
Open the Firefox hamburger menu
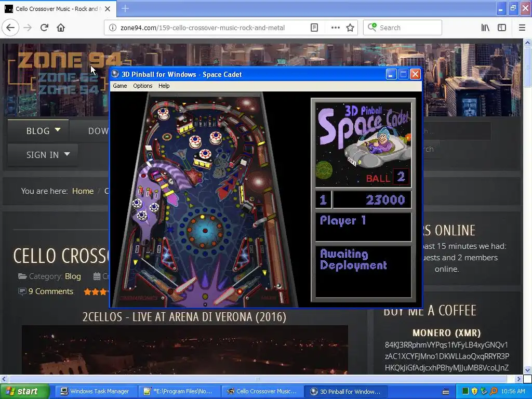click(522, 28)
